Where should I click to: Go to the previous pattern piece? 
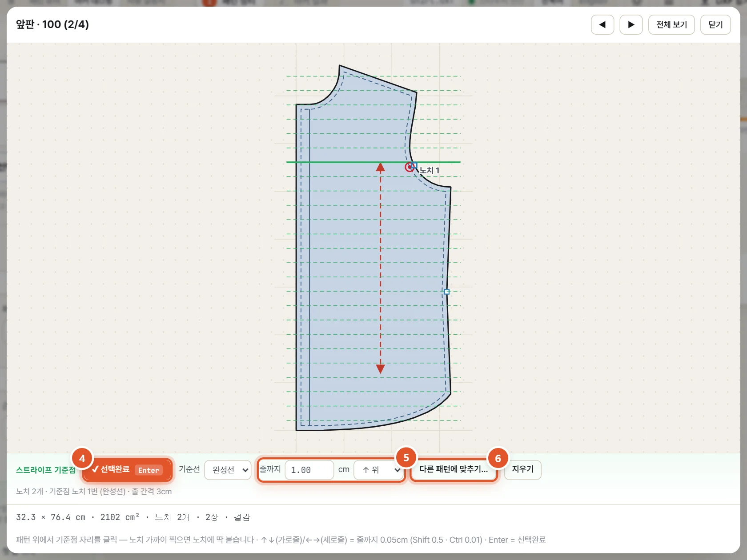pos(602,24)
